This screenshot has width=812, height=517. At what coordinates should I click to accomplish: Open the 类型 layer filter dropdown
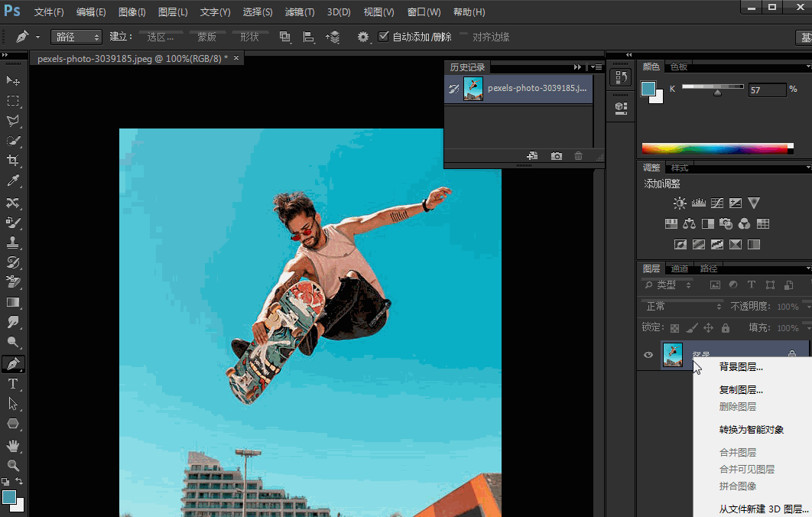[668, 285]
